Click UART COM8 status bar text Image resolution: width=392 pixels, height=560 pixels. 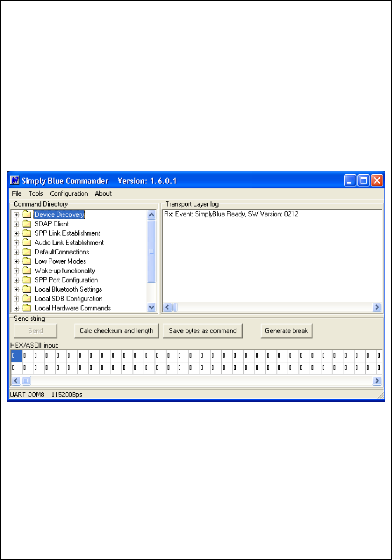[27, 394]
